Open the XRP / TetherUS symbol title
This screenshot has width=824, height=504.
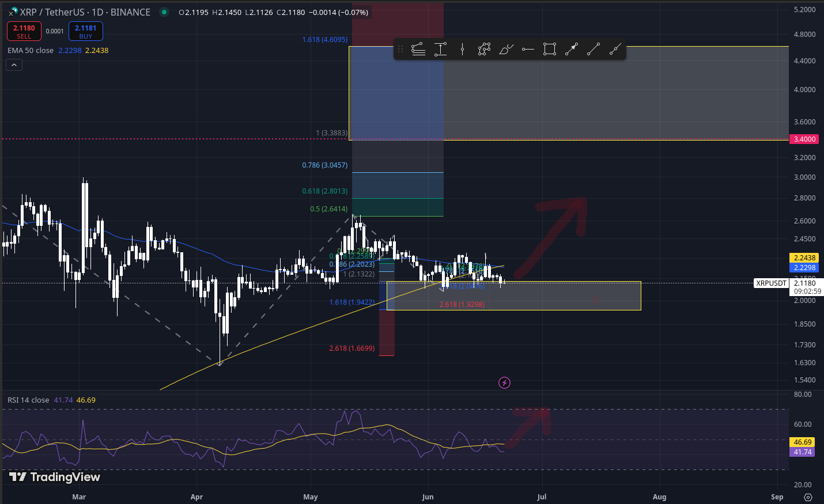pos(85,12)
